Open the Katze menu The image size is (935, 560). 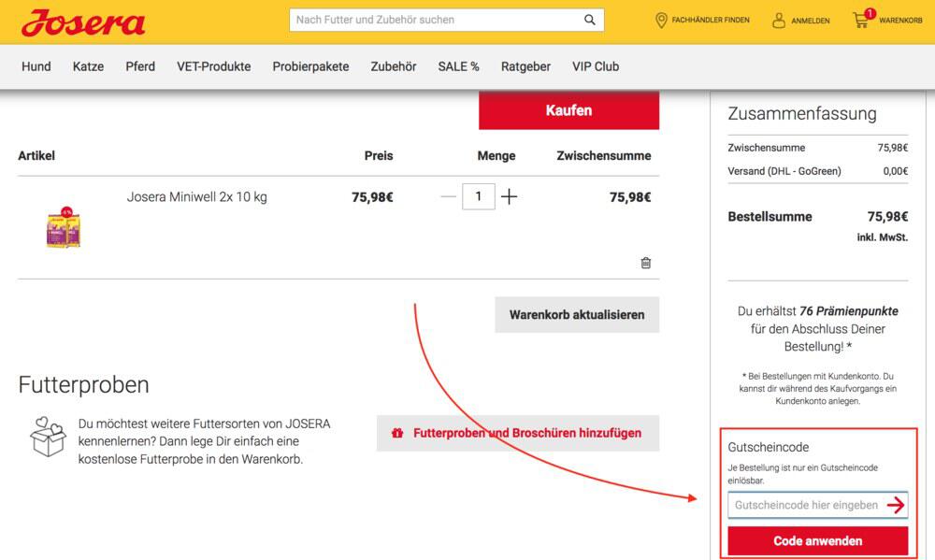pyautogui.click(x=88, y=66)
